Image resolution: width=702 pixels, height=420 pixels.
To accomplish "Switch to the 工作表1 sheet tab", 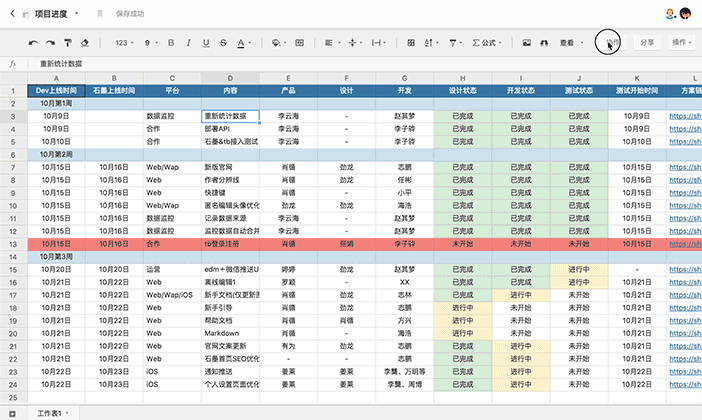I will click(x=52, y=412).
